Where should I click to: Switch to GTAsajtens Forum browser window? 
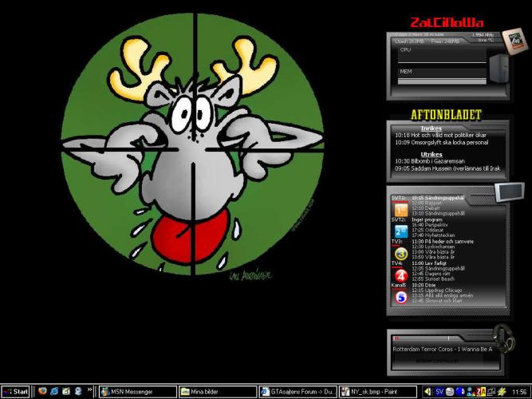click(x=298, y=392)
